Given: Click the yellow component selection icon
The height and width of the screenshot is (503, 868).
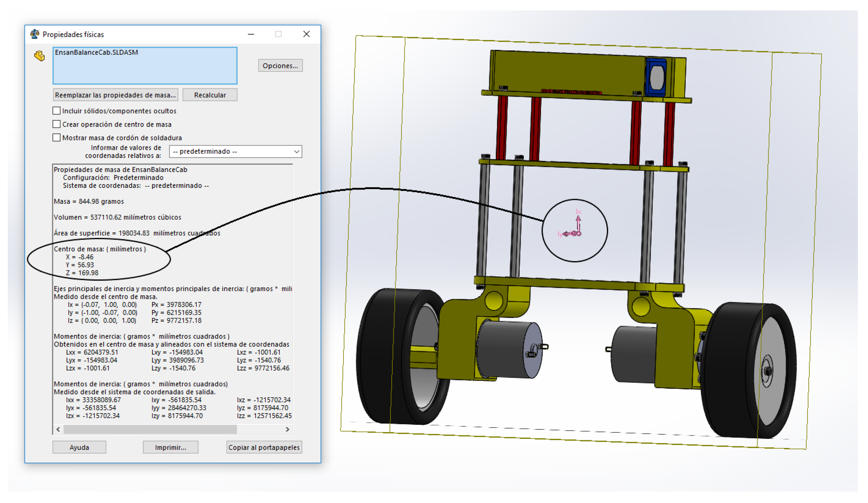Looking at the screenshot, I should [40, 56].
